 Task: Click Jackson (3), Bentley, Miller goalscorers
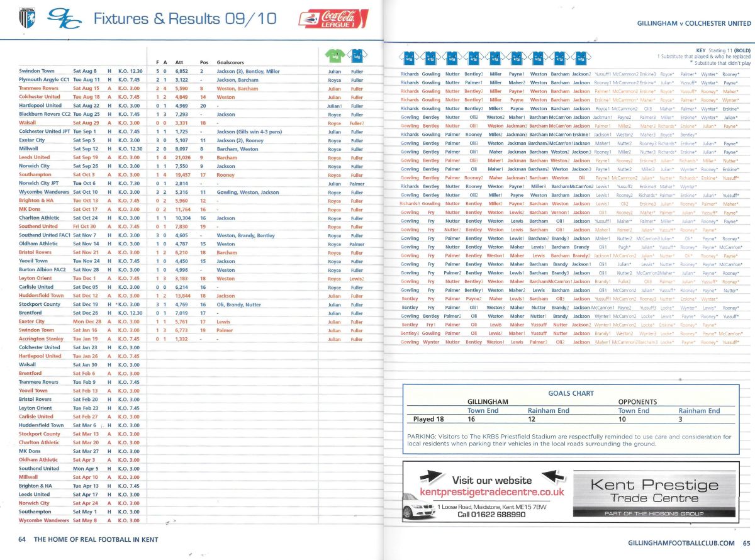[248, 71]
